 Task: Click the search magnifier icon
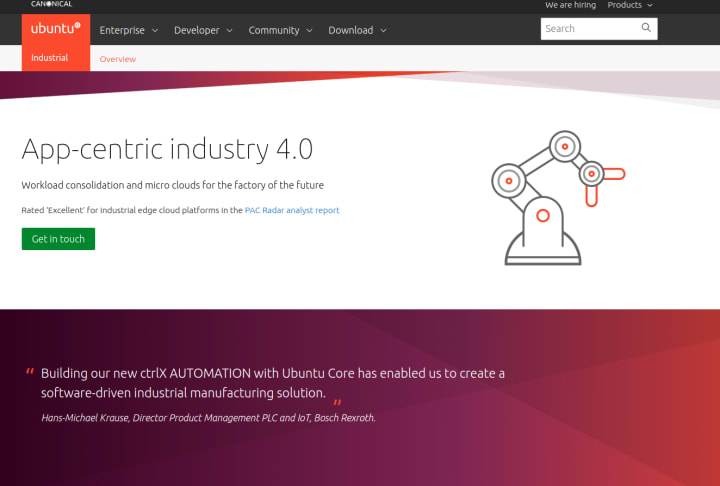646,28
